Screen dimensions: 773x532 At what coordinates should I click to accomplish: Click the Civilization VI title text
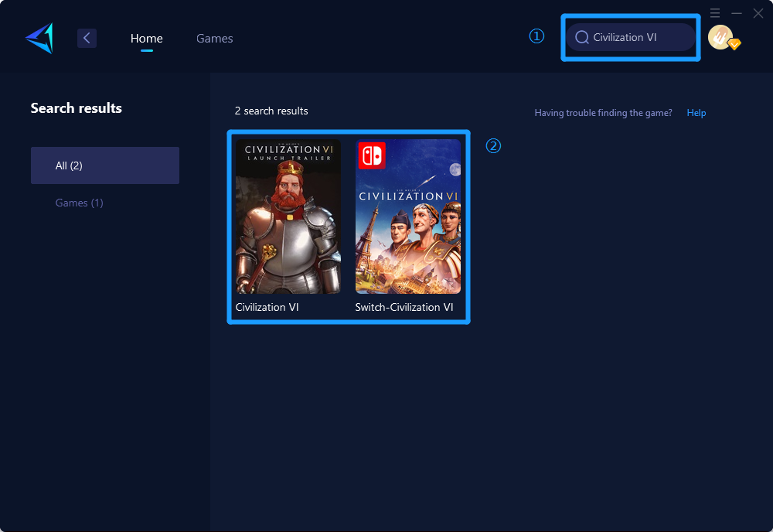(267, 307)
